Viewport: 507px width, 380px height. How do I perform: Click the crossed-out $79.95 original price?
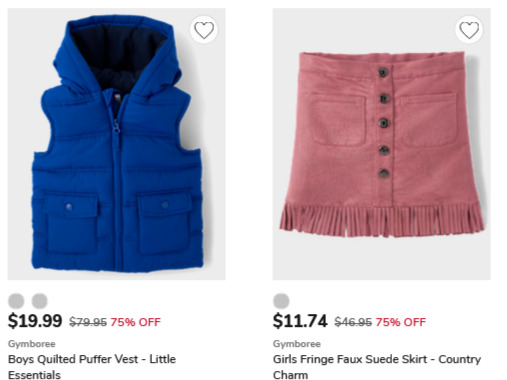pyautogui.click(x=88, y=322)
